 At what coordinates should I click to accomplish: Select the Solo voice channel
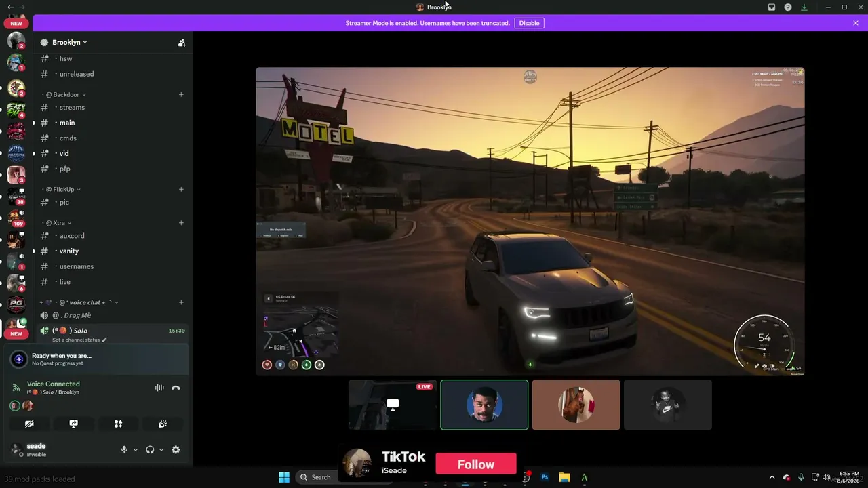coord(112,331)
